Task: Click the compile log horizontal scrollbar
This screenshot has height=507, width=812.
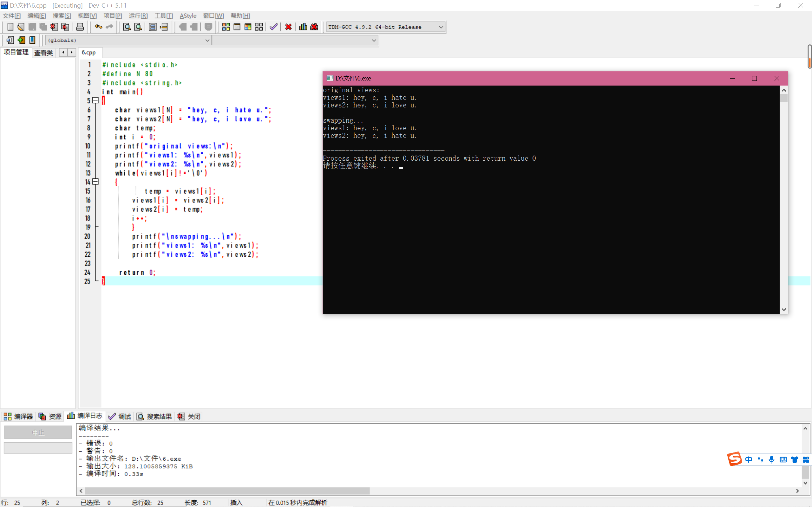Action: [227, 491]
